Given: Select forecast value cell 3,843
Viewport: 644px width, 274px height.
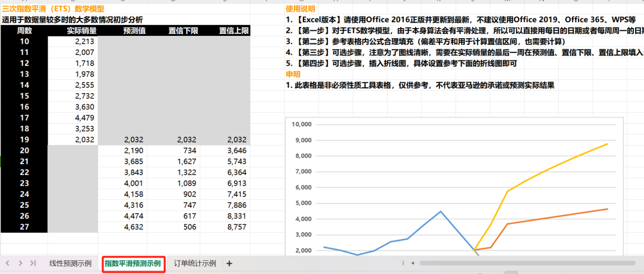Looking at the screenshot, I should [x=123, y=173].
